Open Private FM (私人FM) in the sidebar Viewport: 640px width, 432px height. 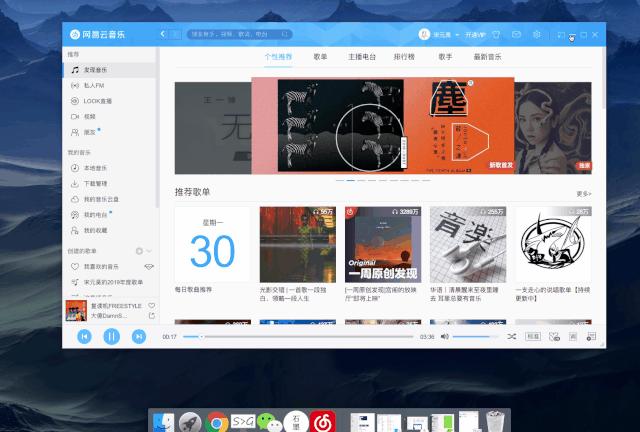tap(109, 85)
